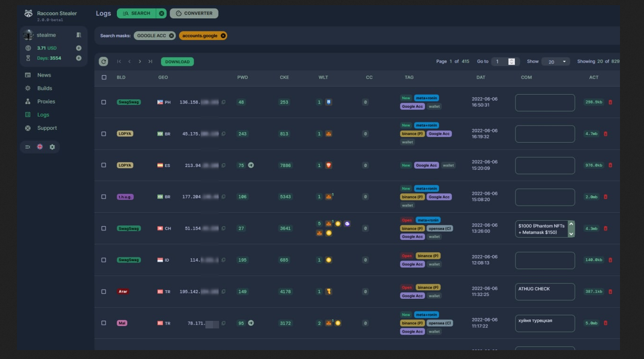
Task: Collapse the sidebar with the menu icon
Action: tap(28, 147)
